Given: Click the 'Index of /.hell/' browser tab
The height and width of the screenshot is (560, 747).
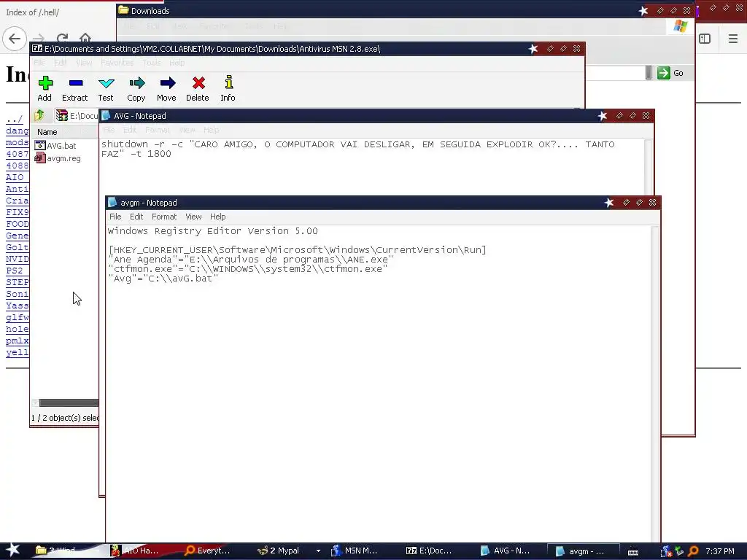Looking at the screenshot, I should pyautogui.click(x=32, y=12).
